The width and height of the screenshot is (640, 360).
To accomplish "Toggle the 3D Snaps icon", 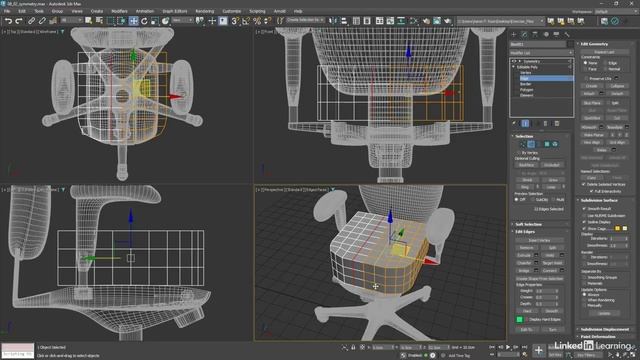I will click(x=235, y=21).
